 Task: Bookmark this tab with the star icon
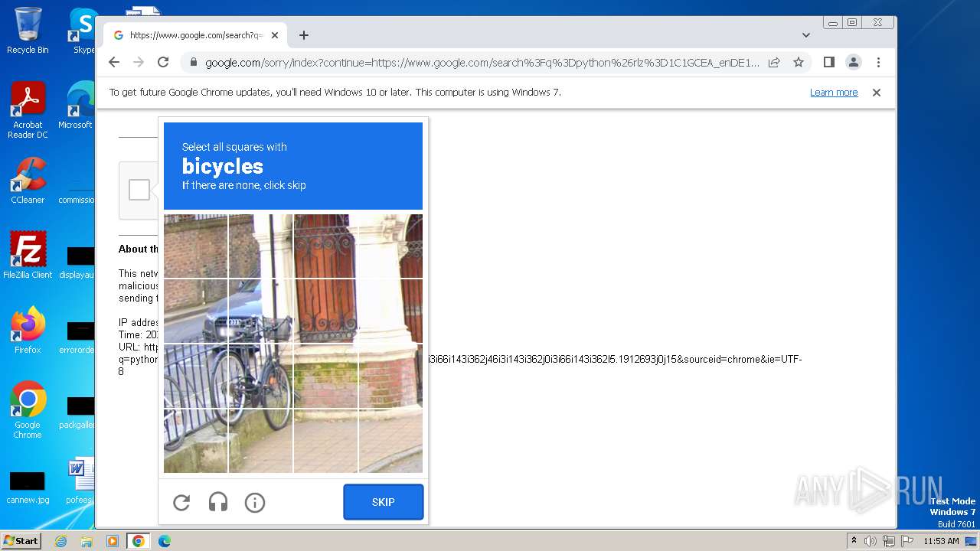coord(799,62)
